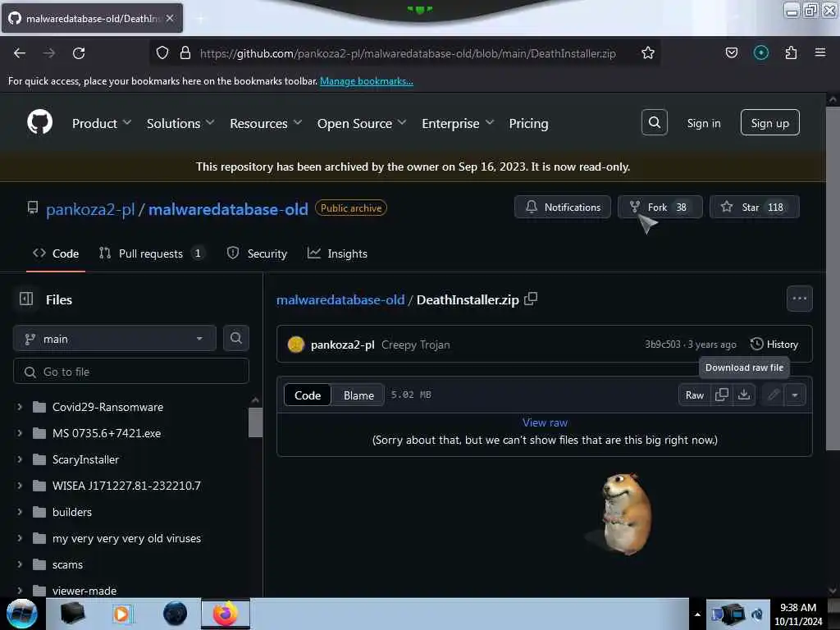Viewport: 840px width, 630px height.
Task: Open the browser extensions puzzle icon
Action: tap(791, 53)
